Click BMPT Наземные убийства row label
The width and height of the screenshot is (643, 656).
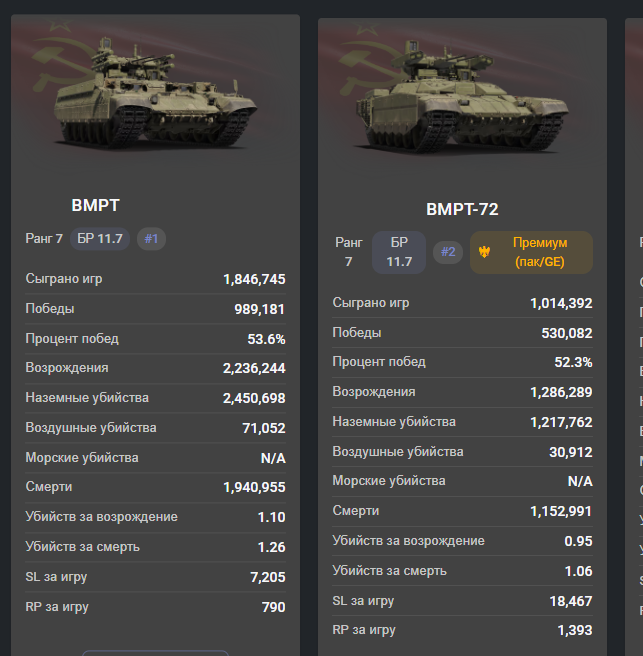click(87, 397)
